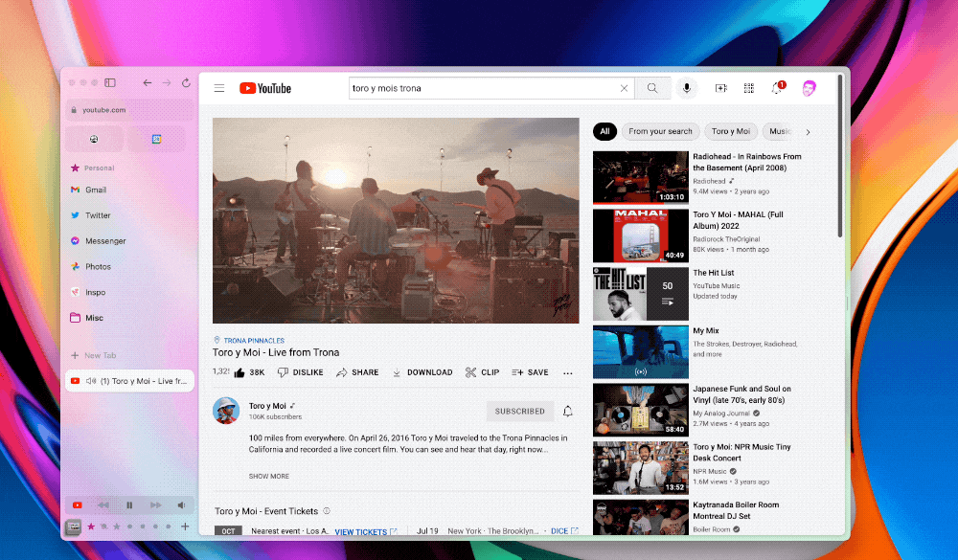Viewport: 958px width, 560px height.
Task: Switch to the Toro y Moi Live tab
Action: click(x=129, y=381)
